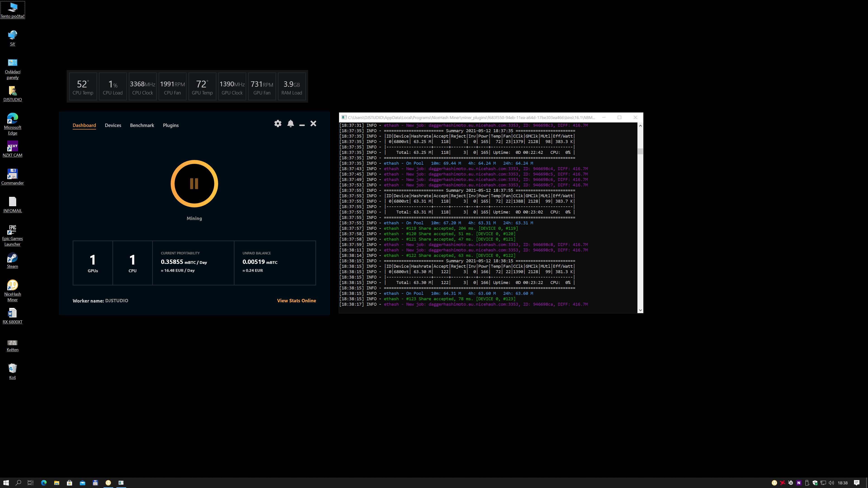
Task: Select the NiceHash Miner desktop icon
Action: pyautogui.click(x=12, y=291)
